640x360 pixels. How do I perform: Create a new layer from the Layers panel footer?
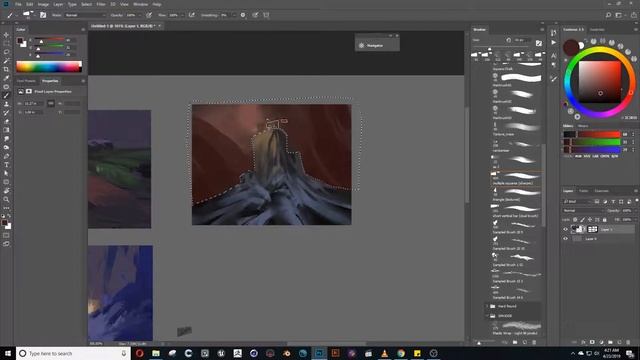pyautogui.click(x=619, y=342)
